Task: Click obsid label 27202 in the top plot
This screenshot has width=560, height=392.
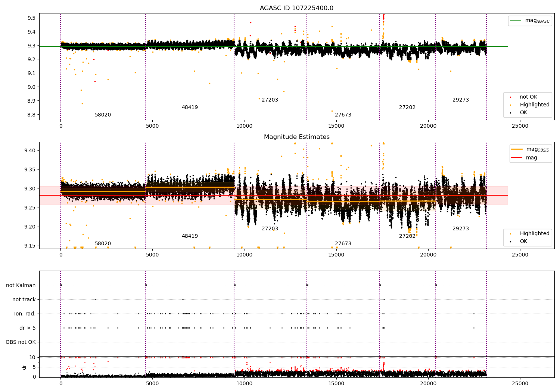Action: click(x=407, y=108)
